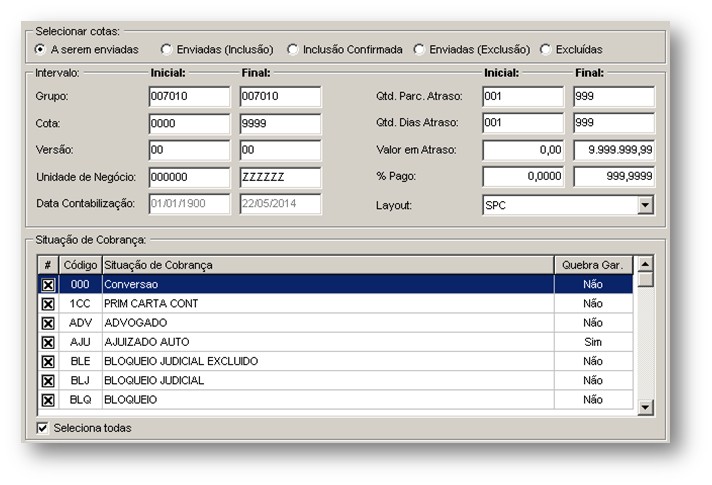The image size is (712, 485).
Task: Select the 'AJUIZADO AUTO' row text
Action: (x=147, y=341)
